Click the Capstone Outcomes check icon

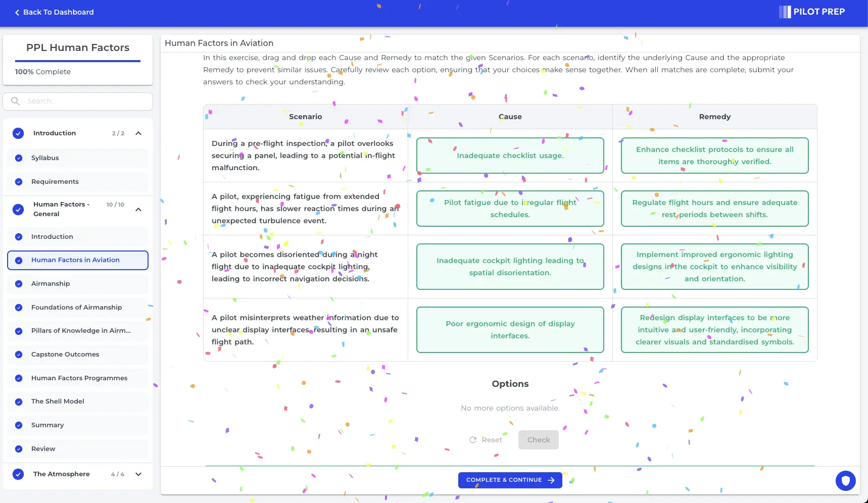pyautogui.click(x=19, y=355)
